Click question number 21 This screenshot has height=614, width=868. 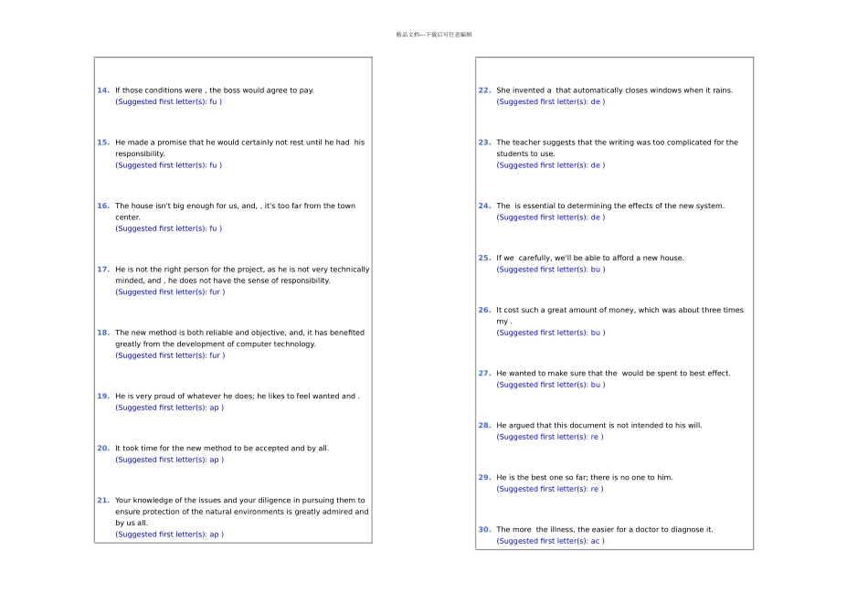pos(103,501)
